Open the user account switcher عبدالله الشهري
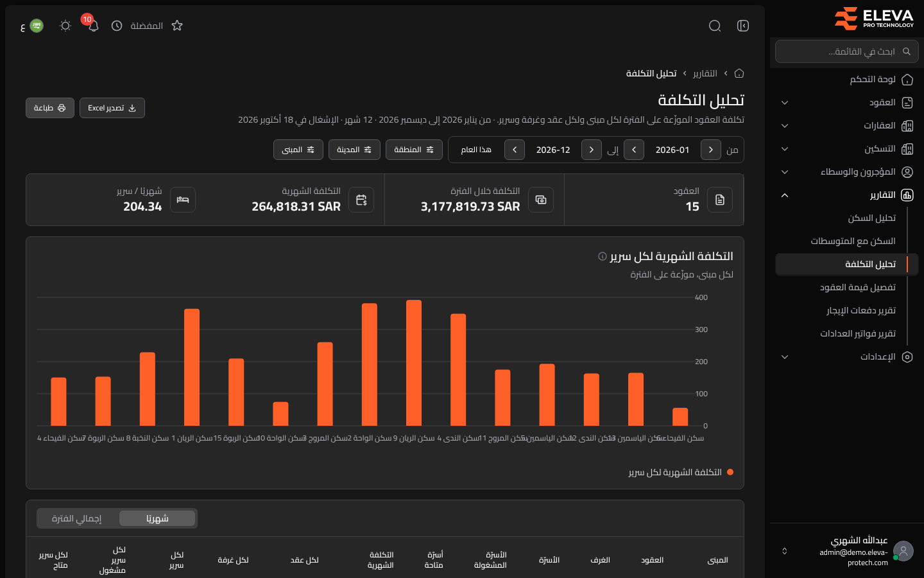 click(x=847, y=551)
